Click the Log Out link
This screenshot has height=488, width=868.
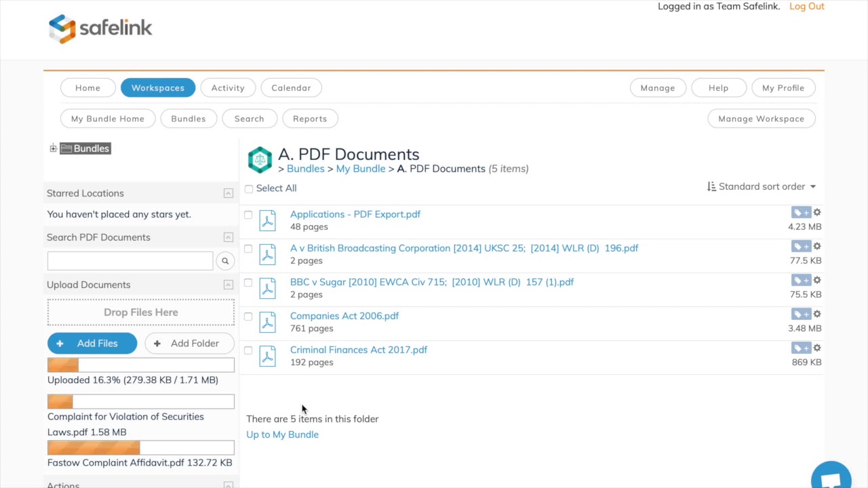pyautogui.click(x=807, y=6)
